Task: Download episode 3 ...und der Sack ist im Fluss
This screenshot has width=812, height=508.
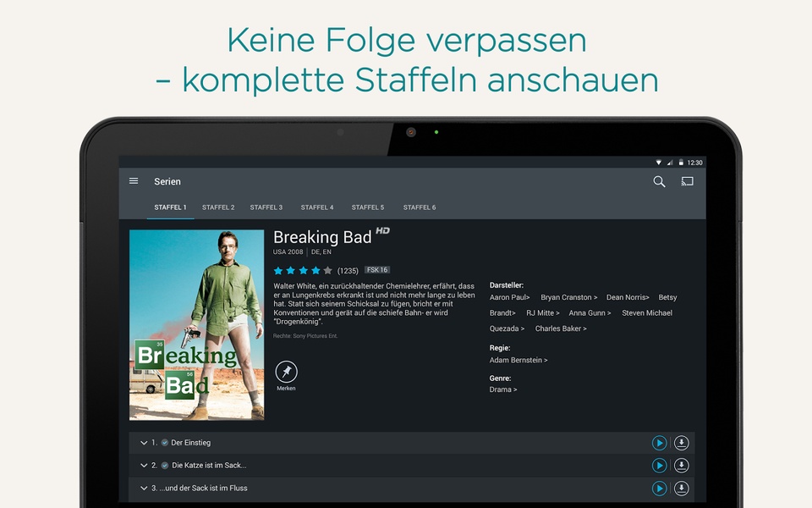Action: (682, 489)
